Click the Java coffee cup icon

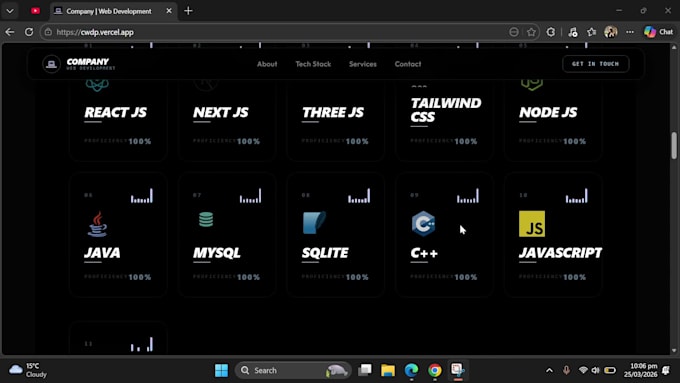[x=97, y=224]
